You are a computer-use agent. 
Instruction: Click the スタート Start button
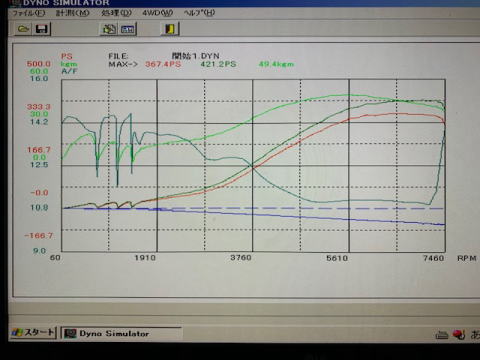click(x=33, y=333)
